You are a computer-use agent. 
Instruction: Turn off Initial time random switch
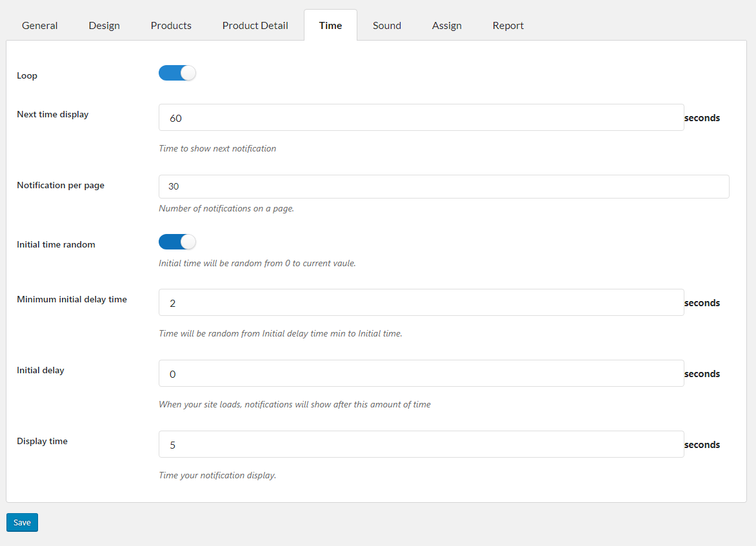click(x=177, y=242)
